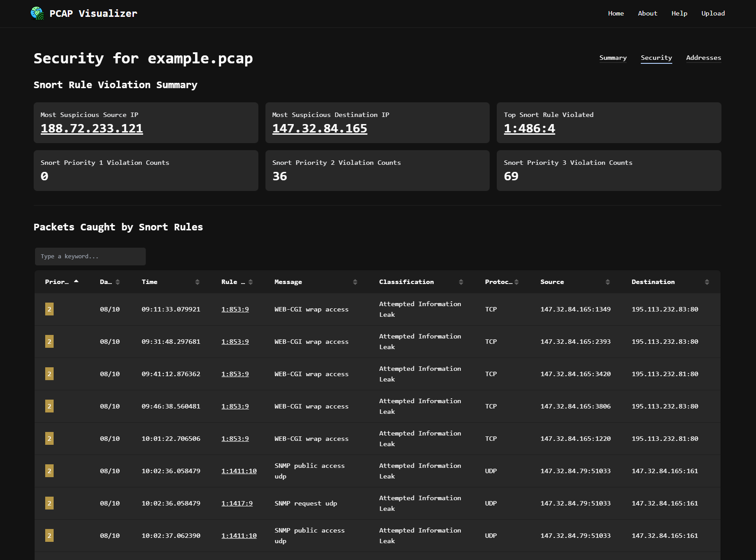Open the Home nav item
Image resolution: width=756 pixels, height=560 pixels.
[x=616, y=13]
